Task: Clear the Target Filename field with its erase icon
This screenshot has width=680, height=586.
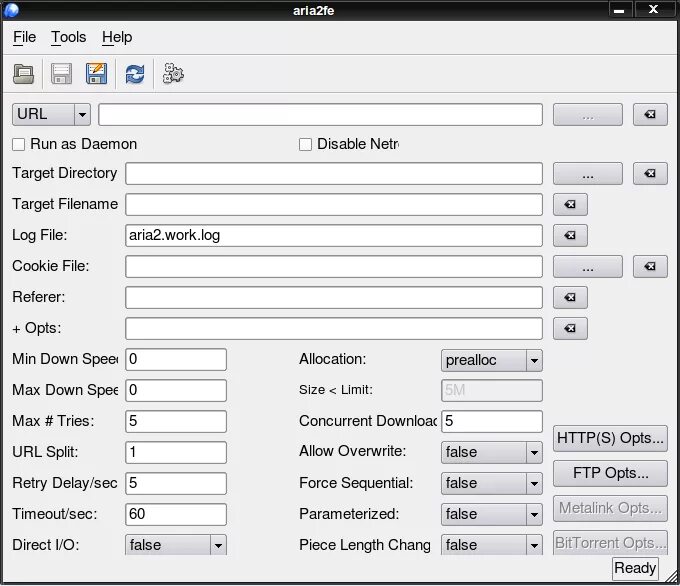Action: [570, 204]
